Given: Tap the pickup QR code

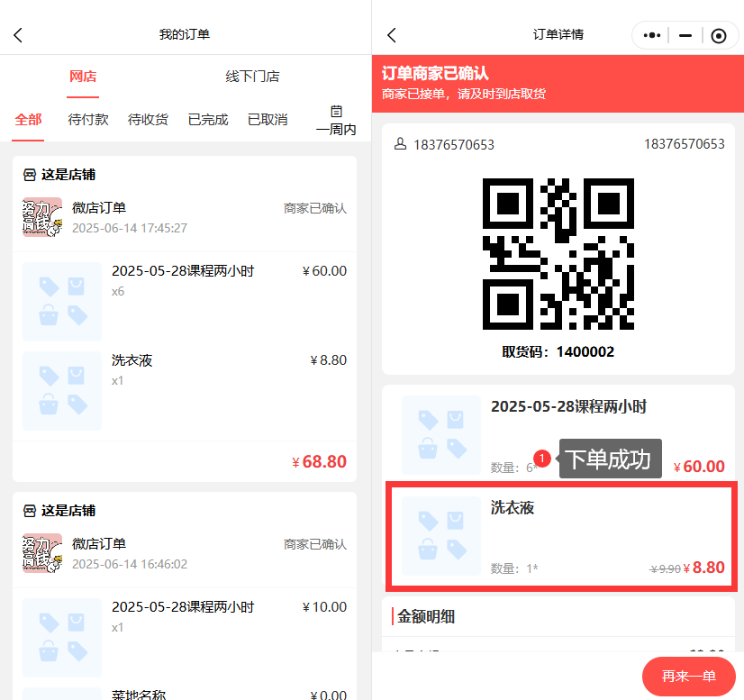Looking at the screenshot, I should (x=558, y=253).
